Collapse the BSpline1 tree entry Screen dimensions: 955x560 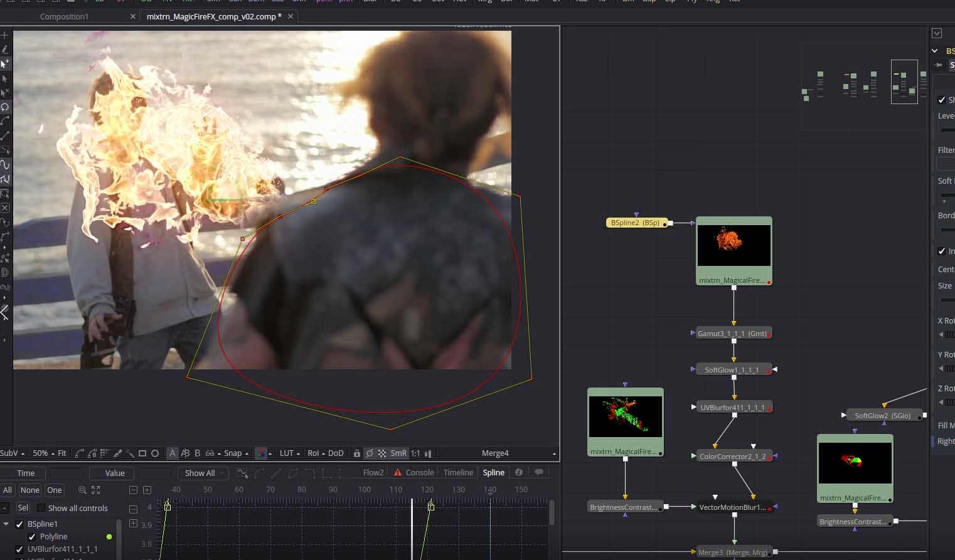pyautogui.click(x=6, y=524)
